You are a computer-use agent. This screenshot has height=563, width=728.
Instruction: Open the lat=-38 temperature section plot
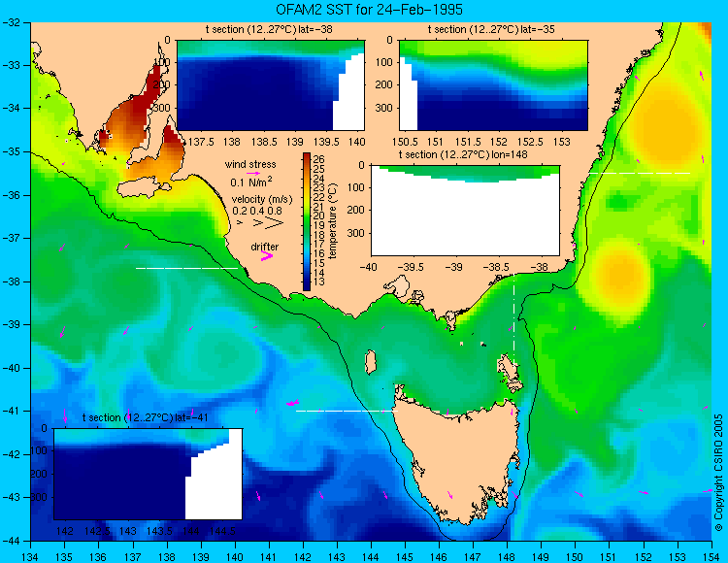(271, 85)
